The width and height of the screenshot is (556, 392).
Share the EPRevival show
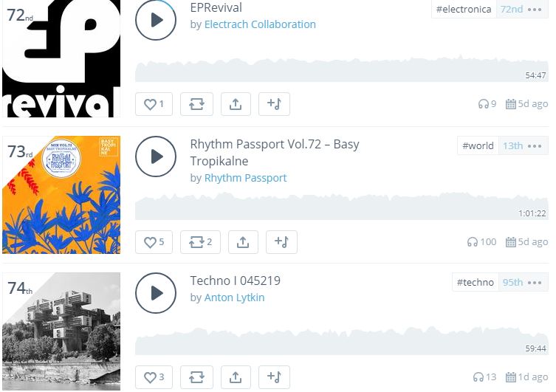[x=236, y=104]
